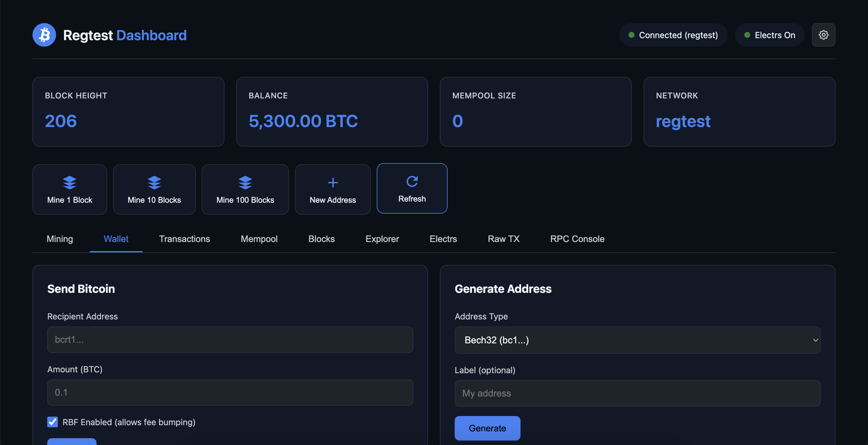The width and height of the screenshot is (868, 445).
Task: Click the circular Refresh arrow icon
Action: (x=412, y=181)
